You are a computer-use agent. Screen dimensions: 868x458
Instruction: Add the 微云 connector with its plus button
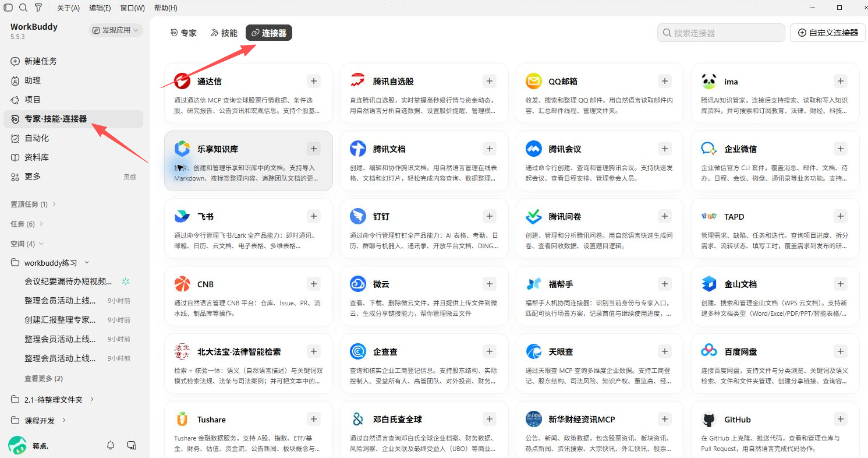pyautogui.click(x=490, y=284)
